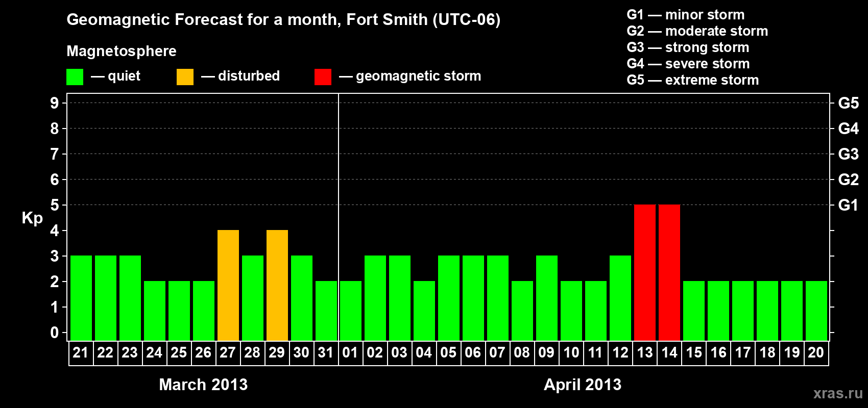Click Kp axis value 9
This screenshot has height=408, width=868.
point(55,103)
